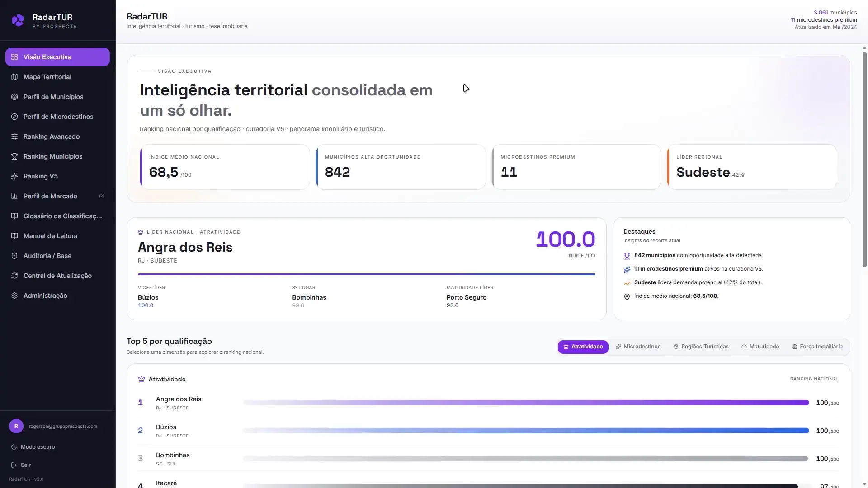Click the 100.0 index score
Screen dimensions: 868x488
click(x=566, y=239)
